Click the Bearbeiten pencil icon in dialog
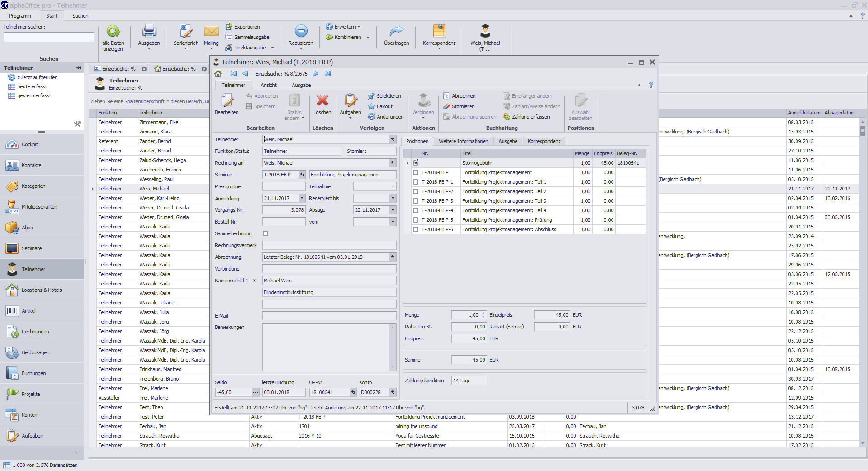Image resolution: width=868 pixels, height=471 pixels. tap(227, 101)
